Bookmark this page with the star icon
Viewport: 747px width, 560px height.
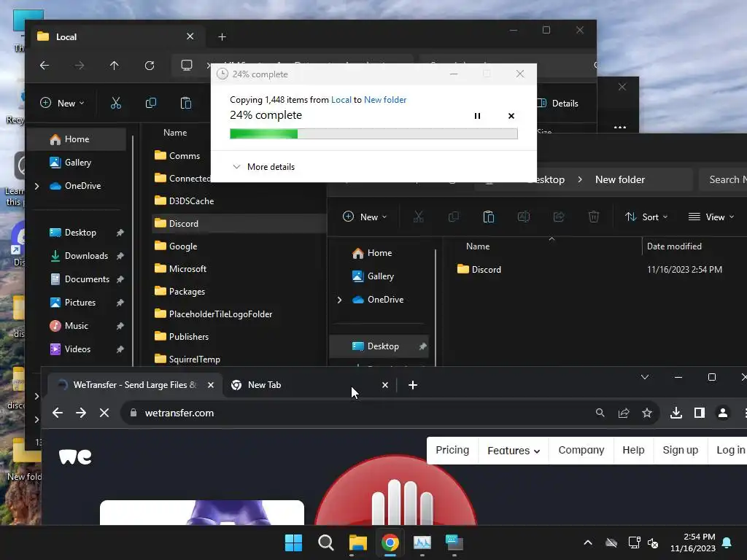pyautogui.click(x=646, y=413)
